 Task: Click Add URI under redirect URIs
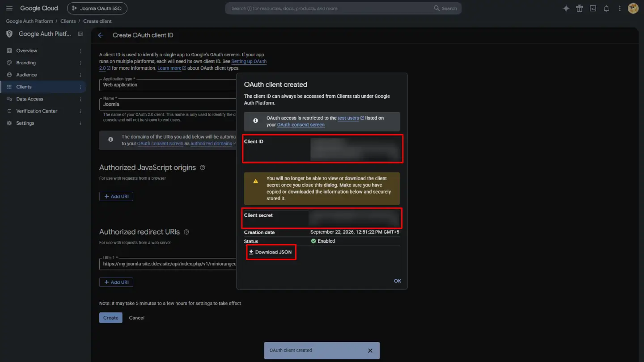click(x=116, y=282)
